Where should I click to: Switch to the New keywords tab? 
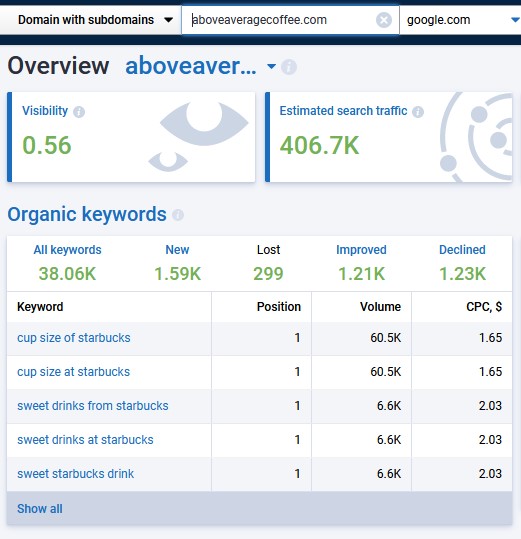pos(177,250)
